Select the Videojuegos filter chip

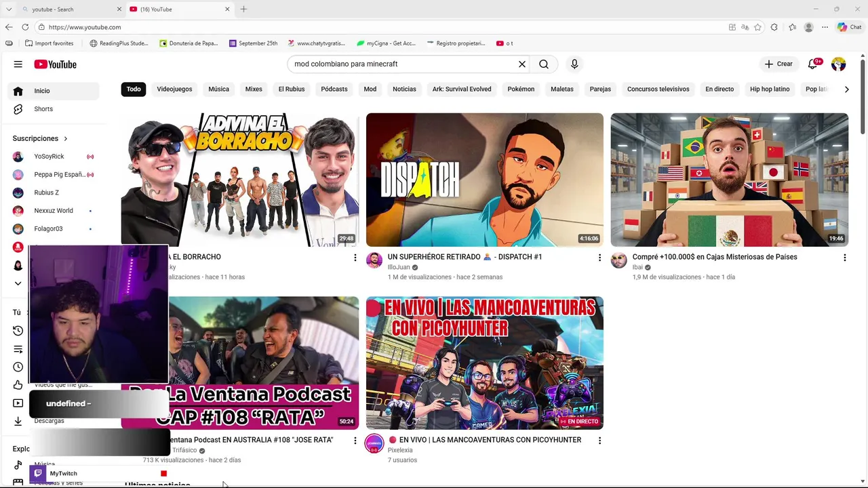pyautogui.click(x=174, y=89)
